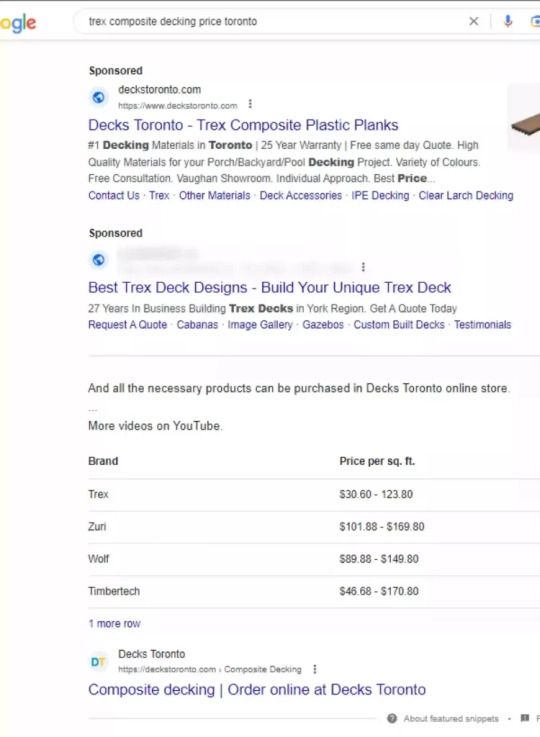Visit the 'Clear Larch Decking' sitelink
Screen dimensions: 540x737
point(466,196)
